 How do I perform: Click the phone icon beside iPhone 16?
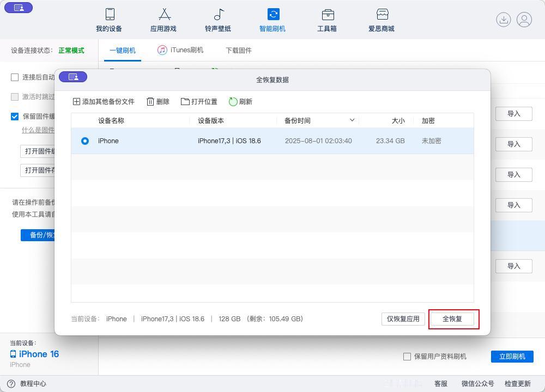point(13,354)
